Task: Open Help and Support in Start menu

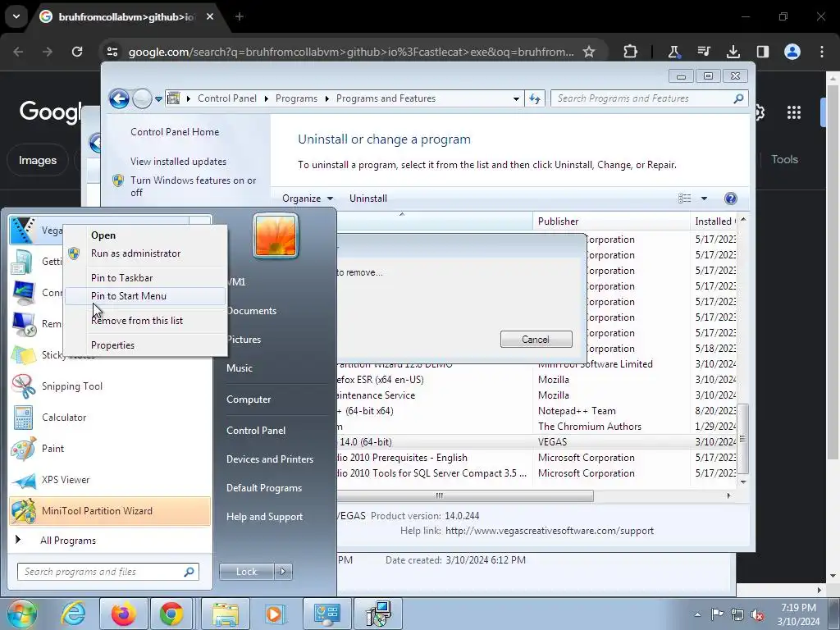Action: click(x=265, y=517)
